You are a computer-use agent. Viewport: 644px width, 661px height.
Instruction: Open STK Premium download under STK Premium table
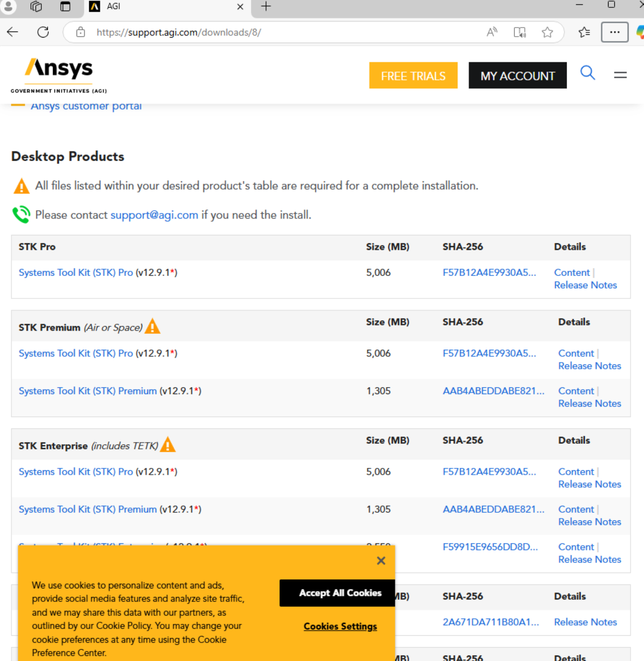click(88, 391)
